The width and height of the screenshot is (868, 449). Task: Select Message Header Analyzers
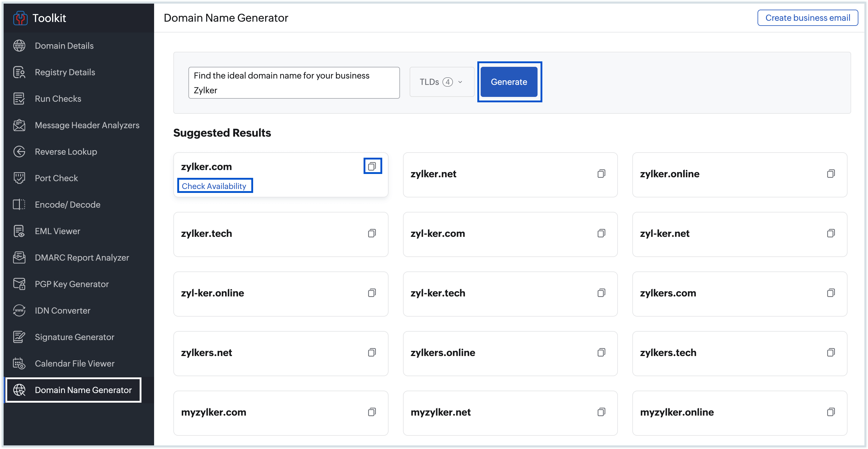coord(87,125)
